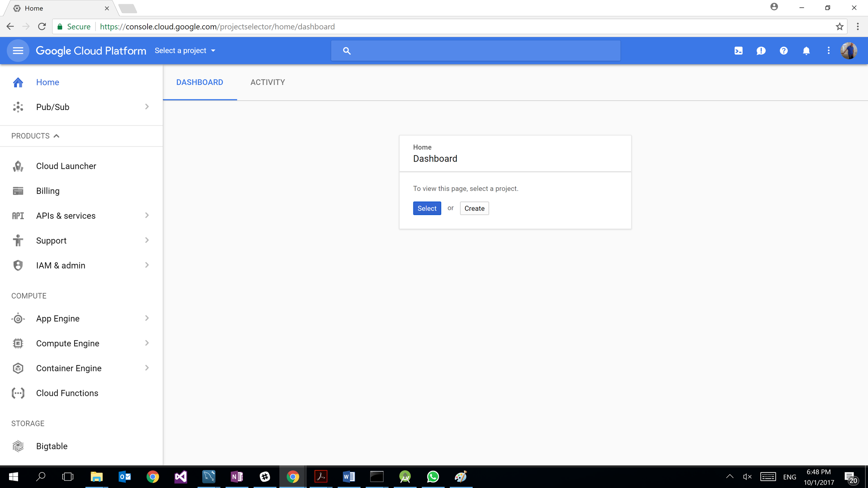
Task: Open File Explorer from the taskbar
Action: coord(97,477)
